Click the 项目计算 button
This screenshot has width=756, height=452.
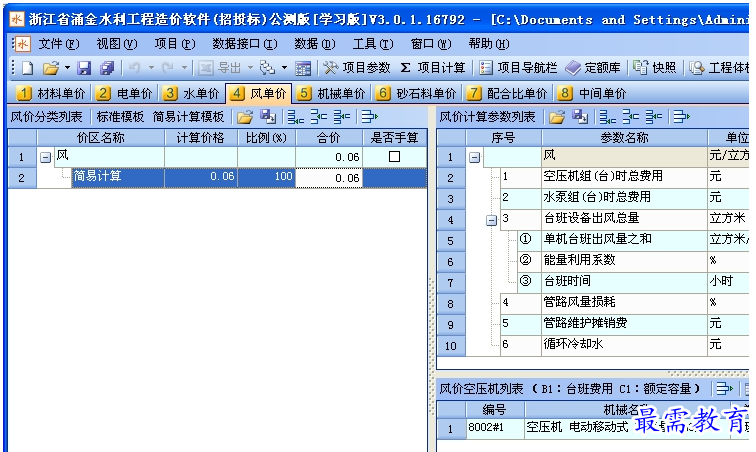coord(433,68)
